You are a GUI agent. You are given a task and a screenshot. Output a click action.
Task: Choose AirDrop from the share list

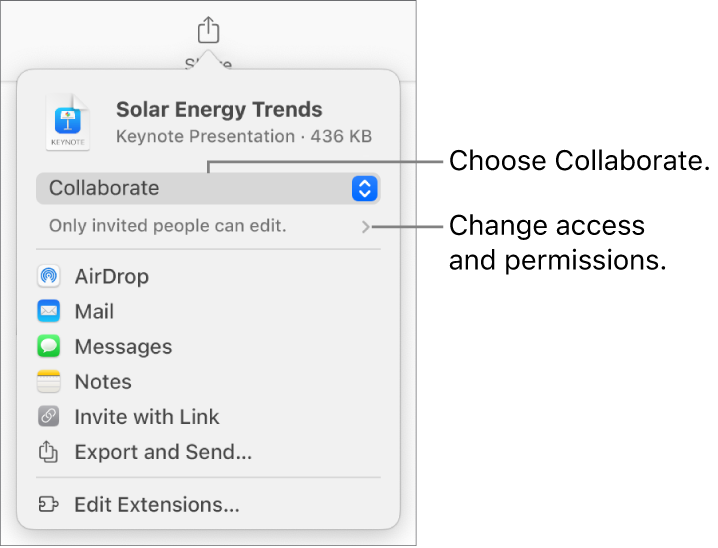click(112, 276)
